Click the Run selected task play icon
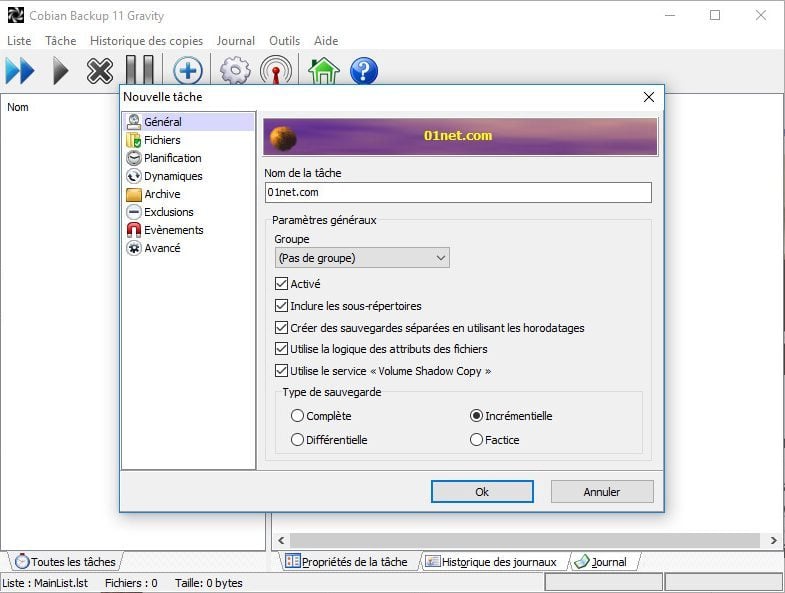This screenshot has width=785, height=593. coord(60,71)
